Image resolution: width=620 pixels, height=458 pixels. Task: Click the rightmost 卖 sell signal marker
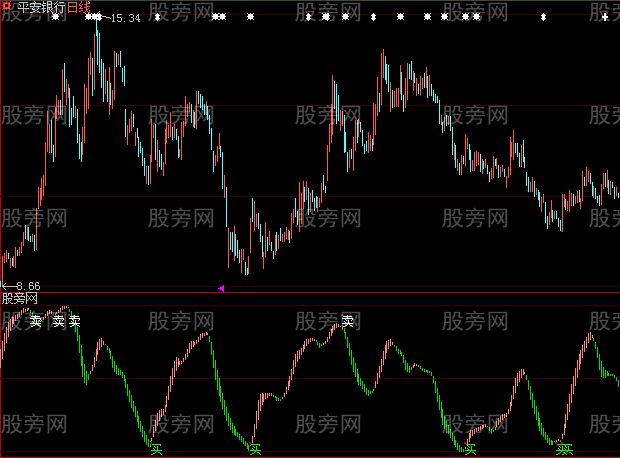click(348, 321)
